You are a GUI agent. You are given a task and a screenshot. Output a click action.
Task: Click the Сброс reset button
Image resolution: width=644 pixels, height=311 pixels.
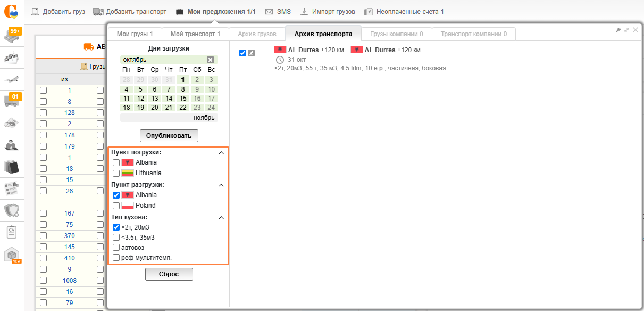(x=169, y=274)
